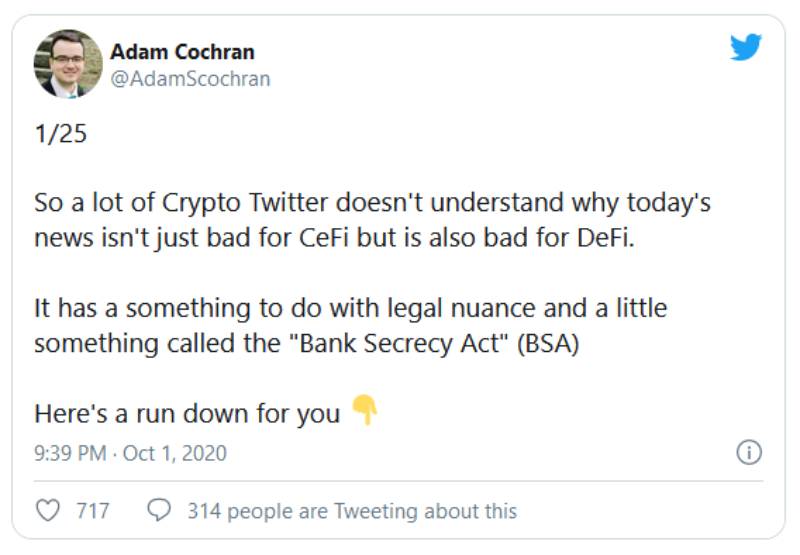The image size is (800, 555).
Task: Click the Twitter bird logo
Action: pyautogui.click(x=746, y=47)
